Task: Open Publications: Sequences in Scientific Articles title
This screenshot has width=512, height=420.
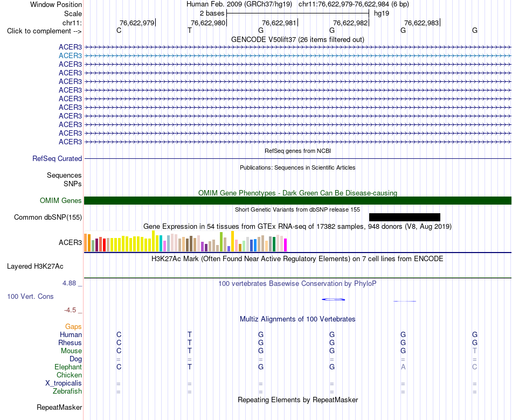Action: (297, 168)
